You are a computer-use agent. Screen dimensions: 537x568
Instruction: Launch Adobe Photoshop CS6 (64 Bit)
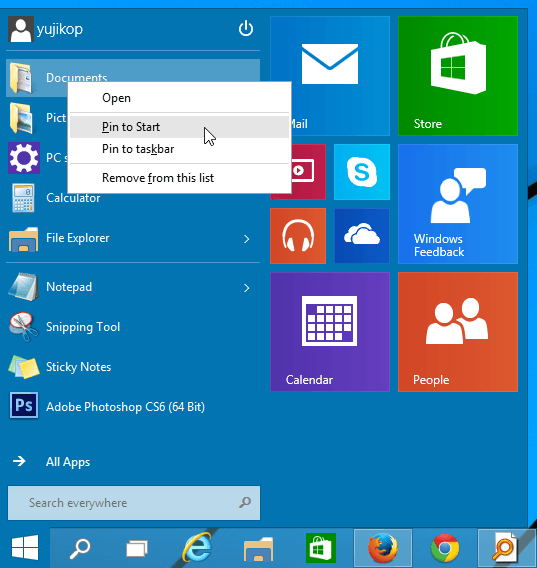click(133, 406)
